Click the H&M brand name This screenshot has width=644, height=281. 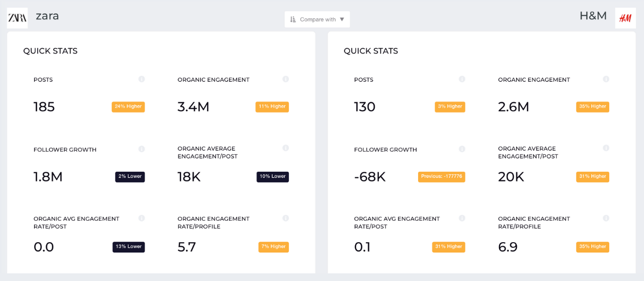[593, 16]
